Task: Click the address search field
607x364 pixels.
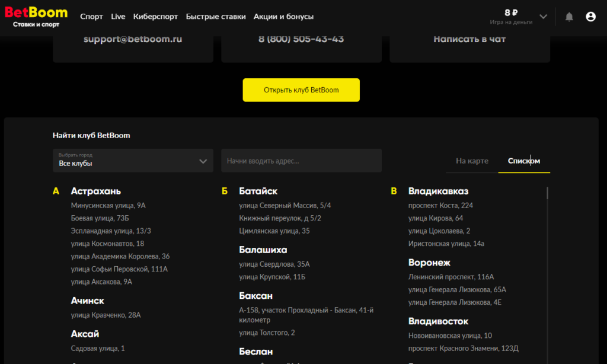Action: (x=301, y=161)
